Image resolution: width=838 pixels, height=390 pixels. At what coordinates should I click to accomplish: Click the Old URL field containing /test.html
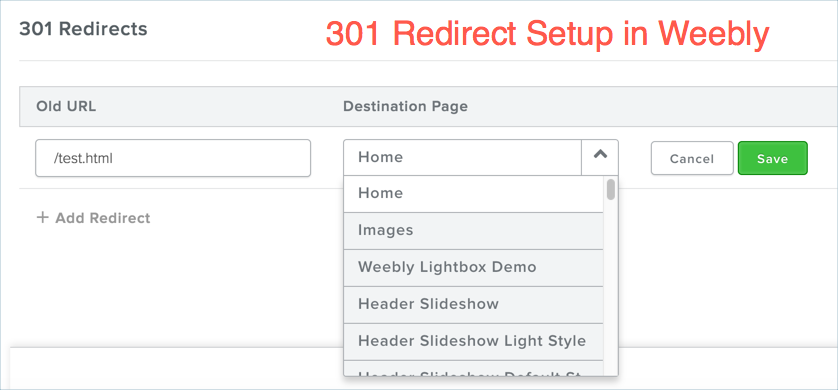point(173,158)
